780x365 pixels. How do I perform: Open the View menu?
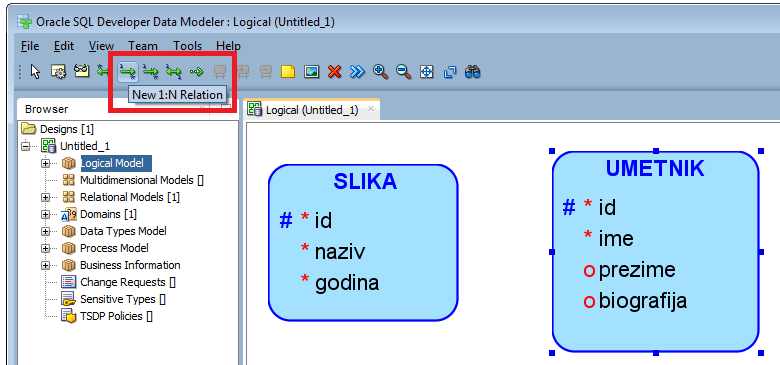[101, 46]
